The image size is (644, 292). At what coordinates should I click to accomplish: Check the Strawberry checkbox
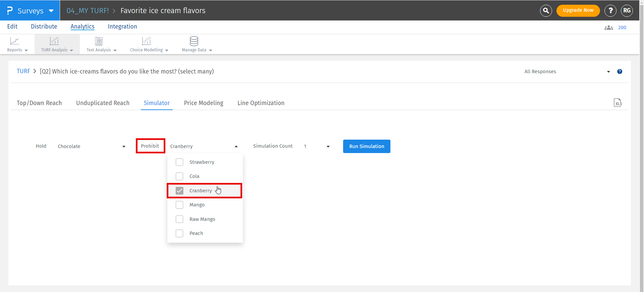tap(179, 162)
